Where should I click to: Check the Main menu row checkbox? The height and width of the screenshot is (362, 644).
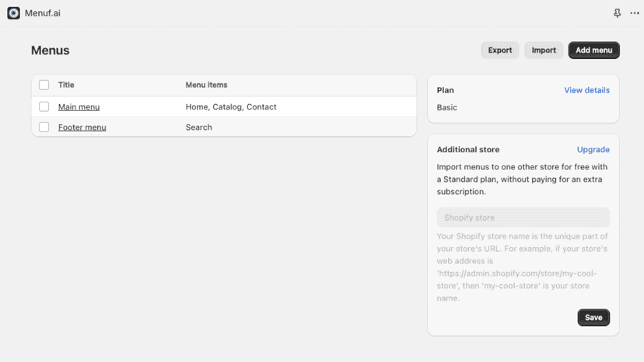[x=44, y=106]
